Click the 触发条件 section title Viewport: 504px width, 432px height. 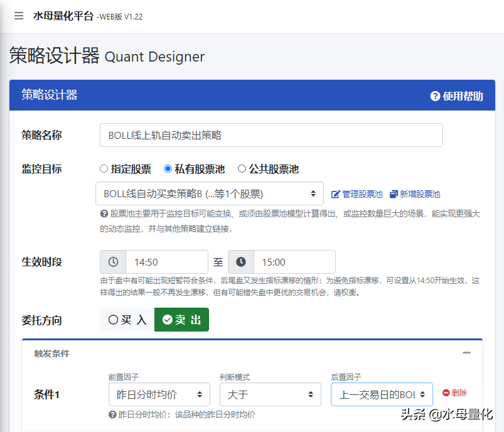(51, 354)
